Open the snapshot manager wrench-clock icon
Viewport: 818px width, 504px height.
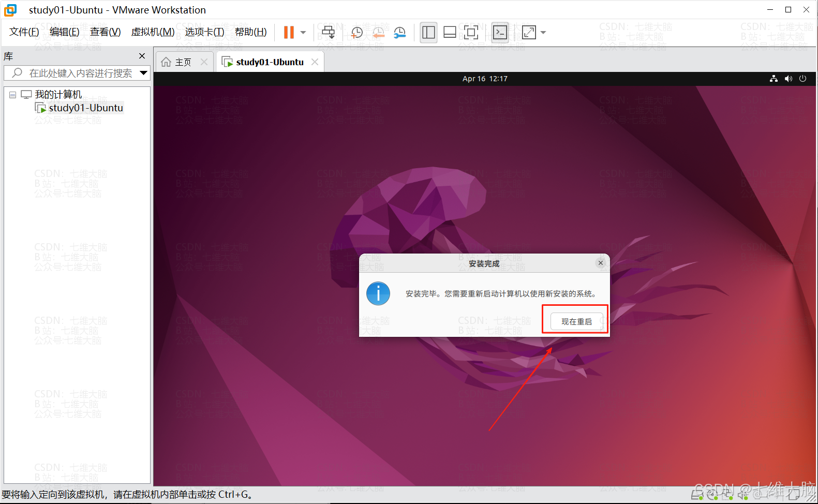400,33
